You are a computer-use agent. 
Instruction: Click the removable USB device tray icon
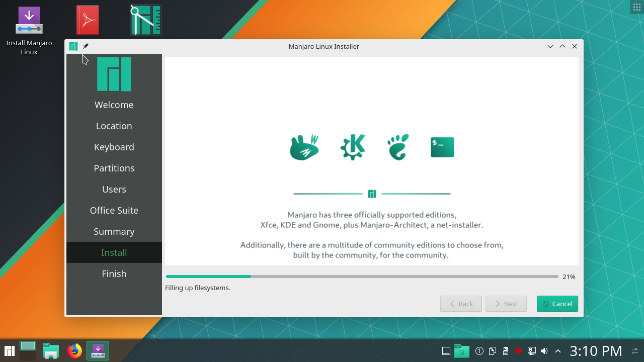point(506,350)
